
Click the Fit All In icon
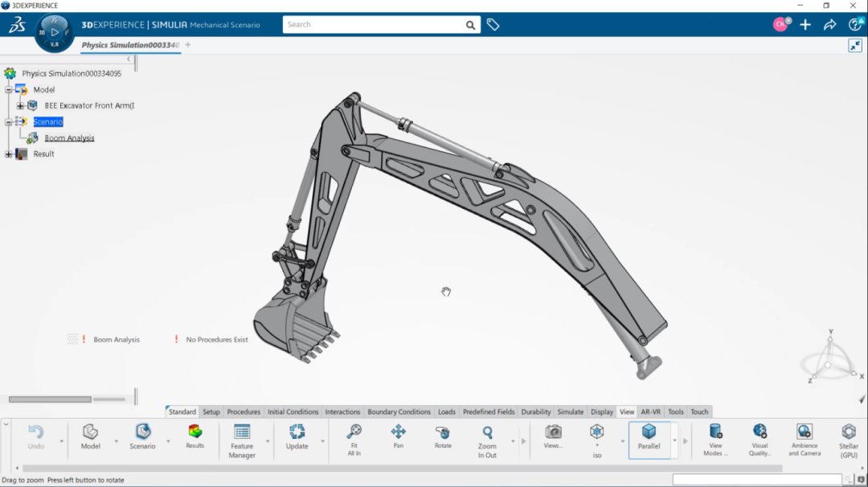354,436
